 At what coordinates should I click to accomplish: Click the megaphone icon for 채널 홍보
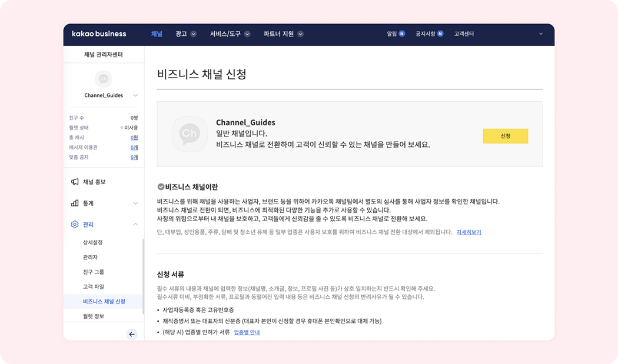coord(75,182)
